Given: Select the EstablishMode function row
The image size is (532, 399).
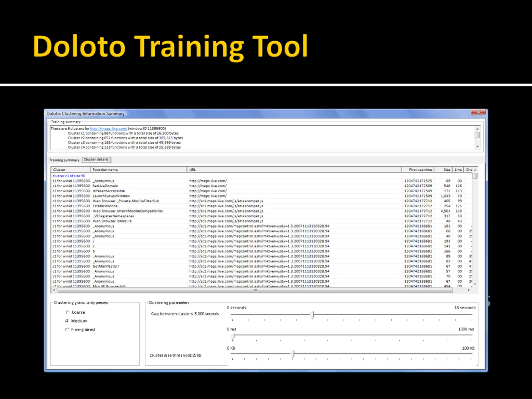Looking at the screenshot, I should 261,206.
